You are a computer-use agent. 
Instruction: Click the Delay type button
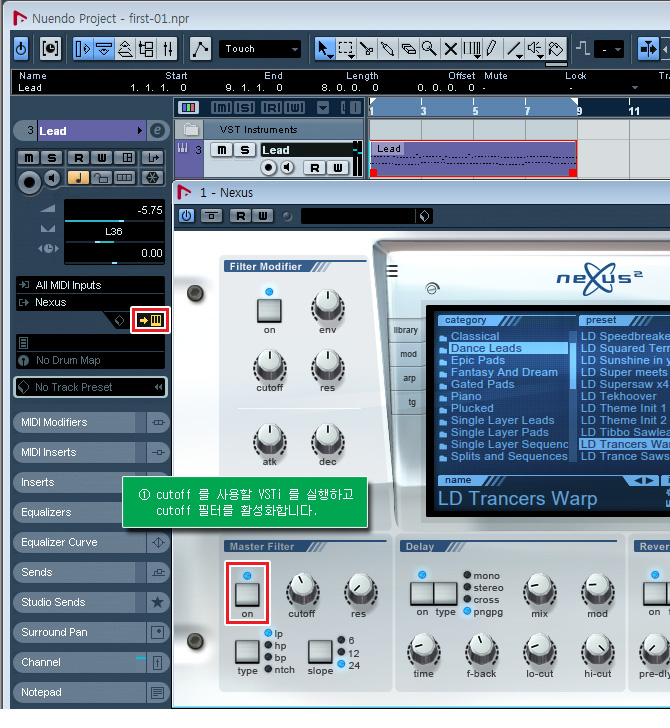click(x=445, y=593)
